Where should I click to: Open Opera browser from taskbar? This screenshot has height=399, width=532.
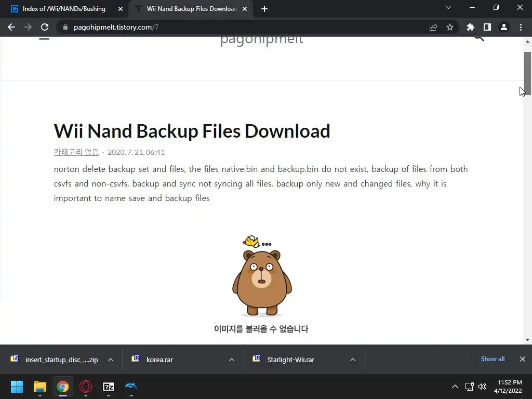pos(86,387)
